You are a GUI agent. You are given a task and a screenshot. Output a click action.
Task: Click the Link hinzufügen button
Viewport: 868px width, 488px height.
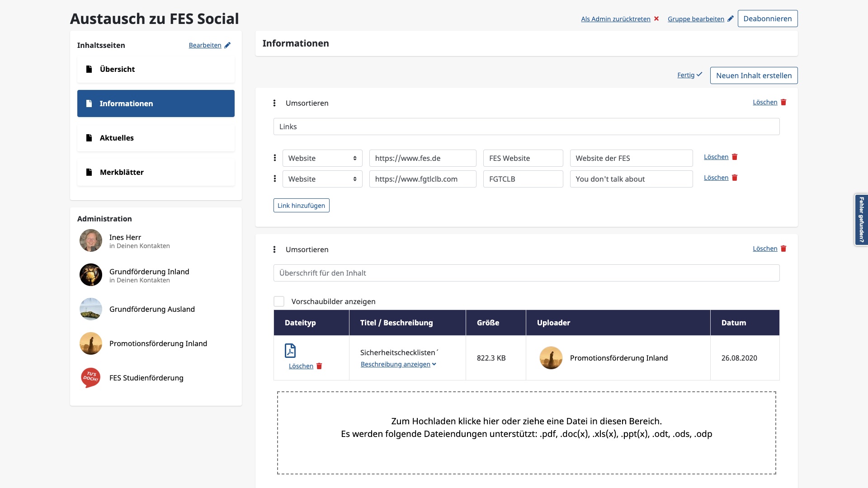tap(301, 205)
